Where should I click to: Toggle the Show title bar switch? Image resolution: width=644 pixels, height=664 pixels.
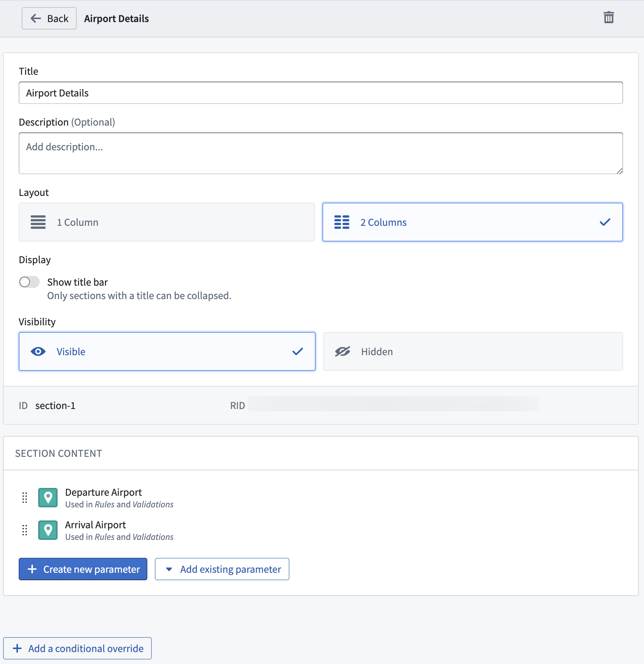[29, 282]
